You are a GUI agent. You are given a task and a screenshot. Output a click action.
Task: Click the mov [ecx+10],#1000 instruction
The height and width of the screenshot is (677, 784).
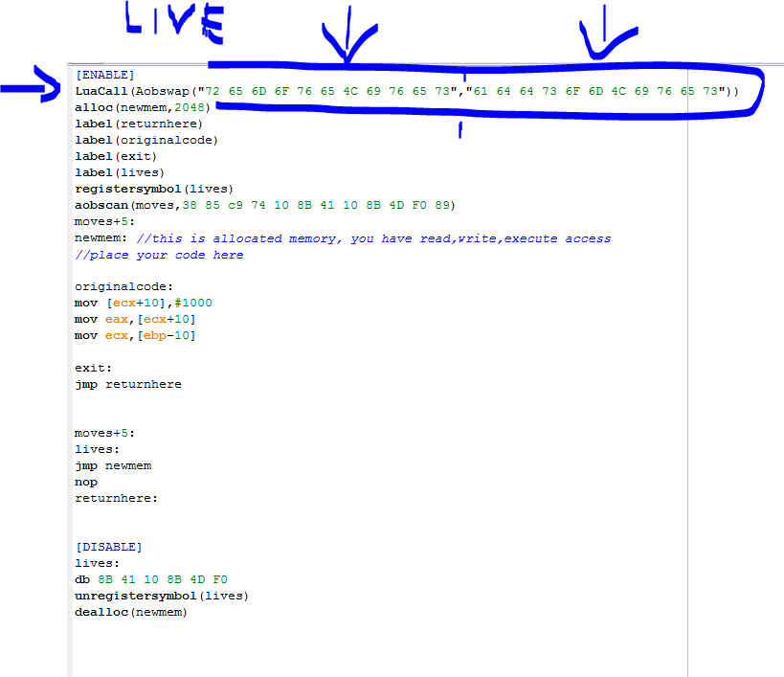(144, 303)
